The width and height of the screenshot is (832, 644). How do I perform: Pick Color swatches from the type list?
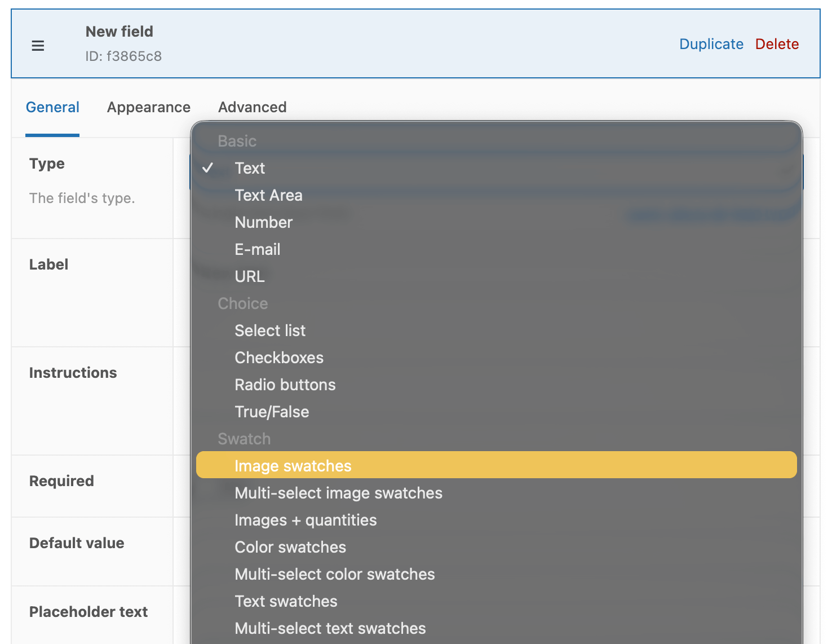point(290,547)
